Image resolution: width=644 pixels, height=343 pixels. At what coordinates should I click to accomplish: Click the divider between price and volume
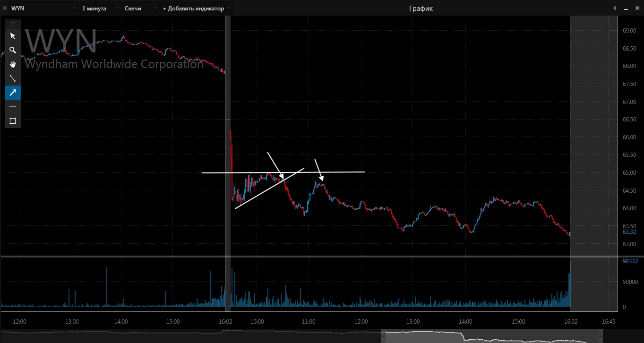click(321, 257)
